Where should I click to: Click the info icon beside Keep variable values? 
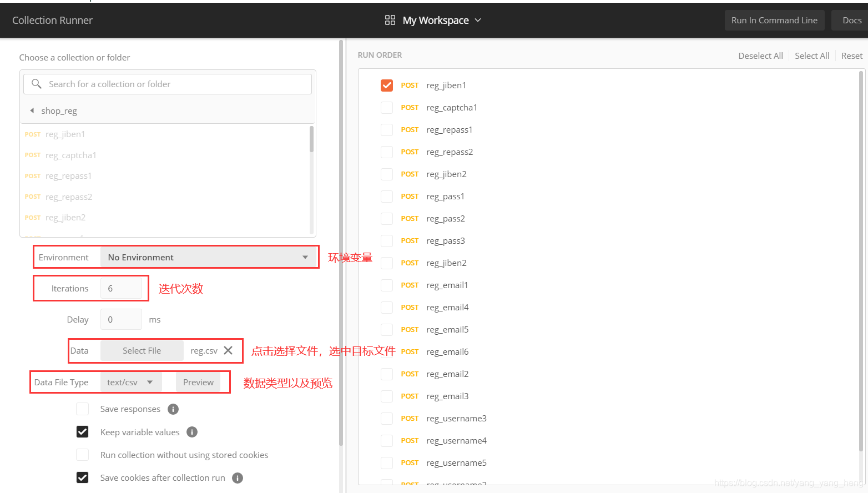click(x=192, y=432)
